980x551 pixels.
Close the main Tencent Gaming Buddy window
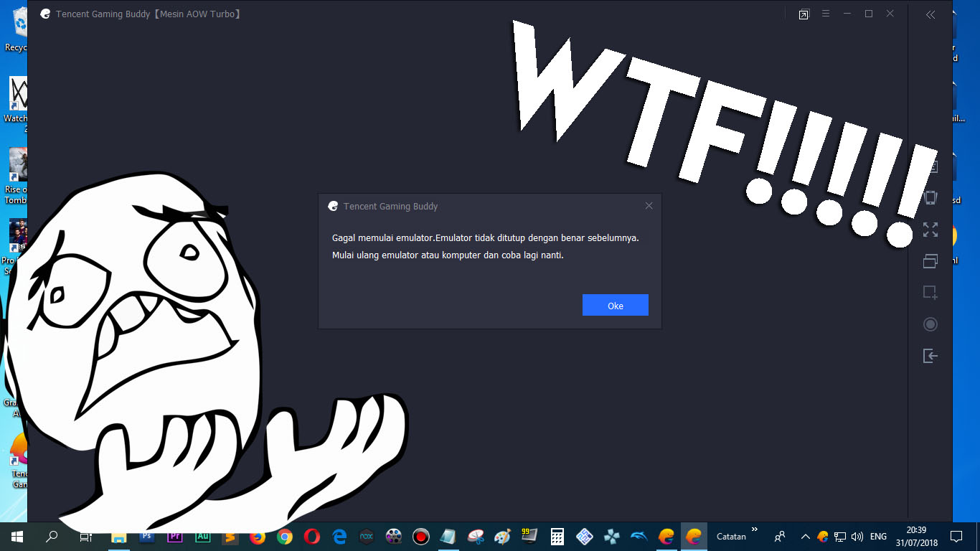[890, 14]
